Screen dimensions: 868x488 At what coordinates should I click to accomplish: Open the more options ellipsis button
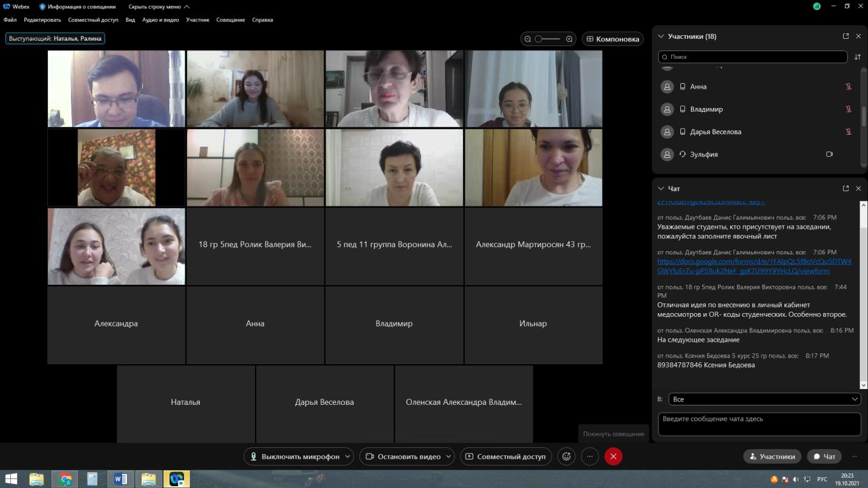tap(590, 456)
